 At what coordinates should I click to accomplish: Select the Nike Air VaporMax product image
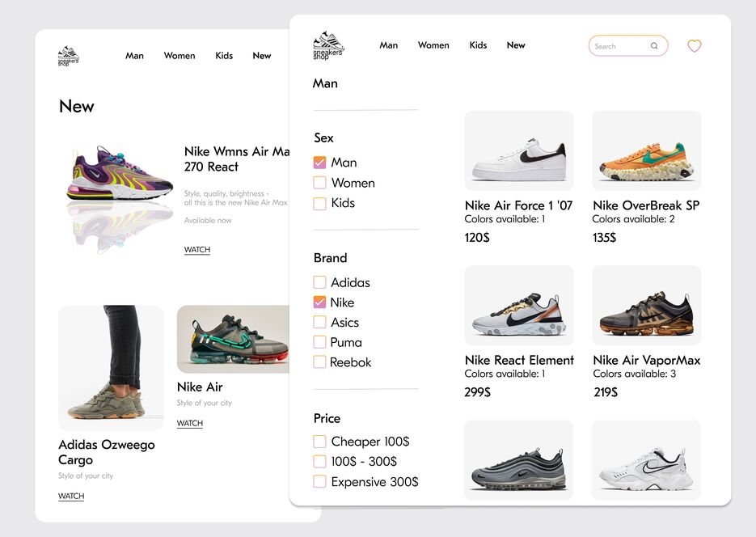point(647,305)
